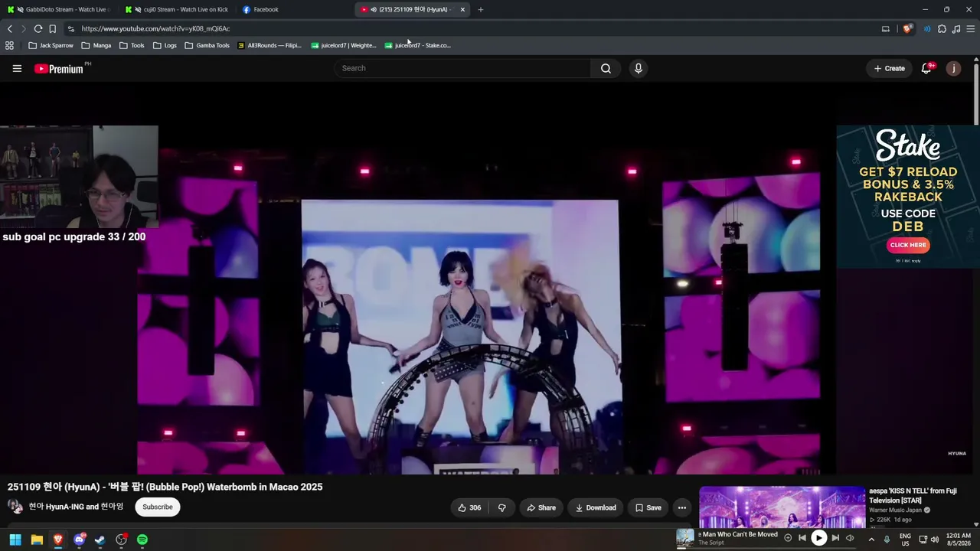Open Brave Shields panel

[908, 29]
